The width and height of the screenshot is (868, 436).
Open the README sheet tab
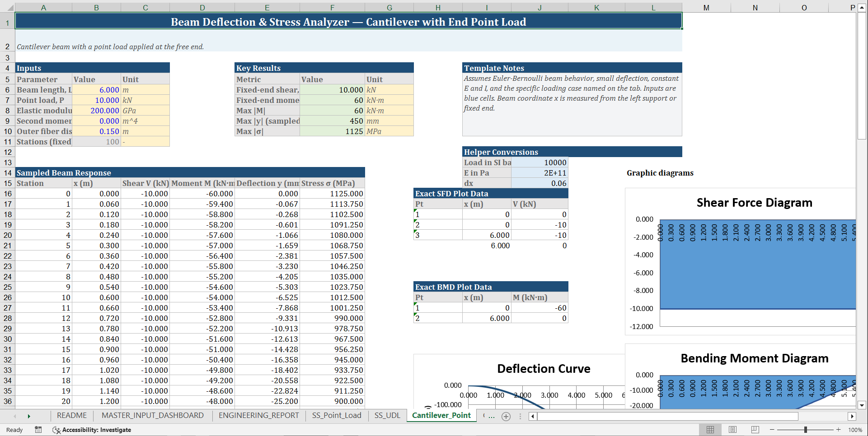71,415
